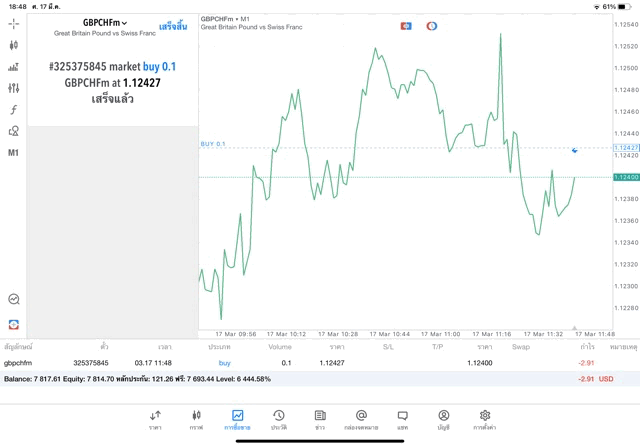Click the -2.91 profit cell in position row
The image size is (640, 447).
pos(586,363)
